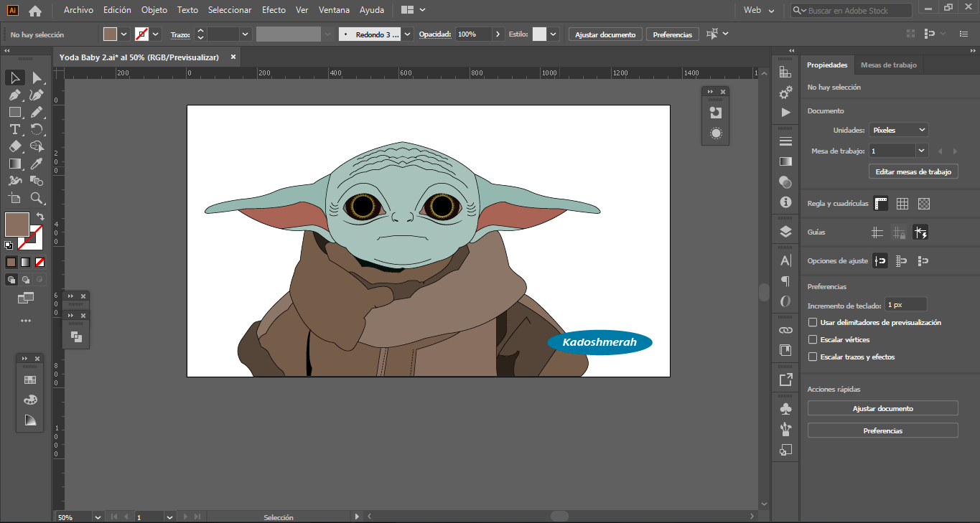Open the arrange documents dropdown in top bar

(413, 10)
